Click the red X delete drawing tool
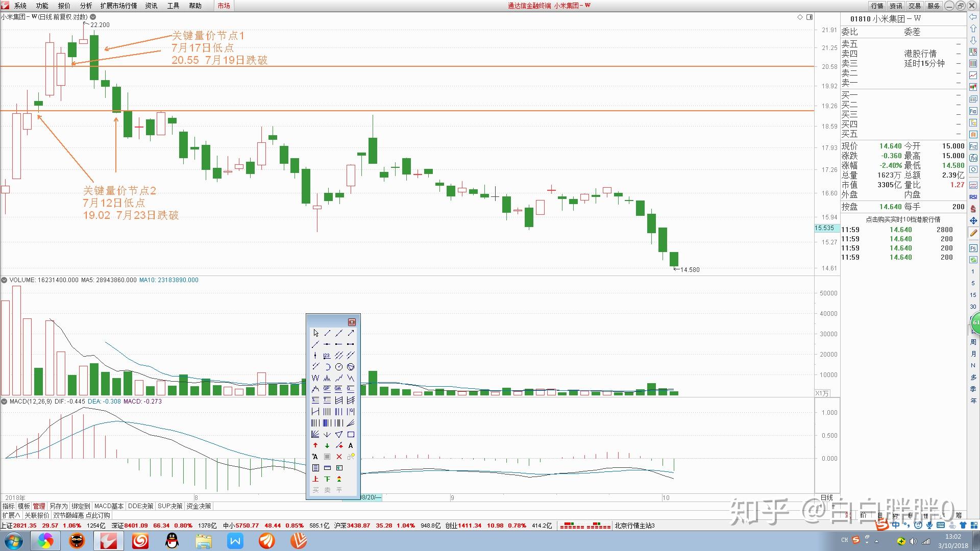This screenshot has height=551, width=980. tap(339, 457)
